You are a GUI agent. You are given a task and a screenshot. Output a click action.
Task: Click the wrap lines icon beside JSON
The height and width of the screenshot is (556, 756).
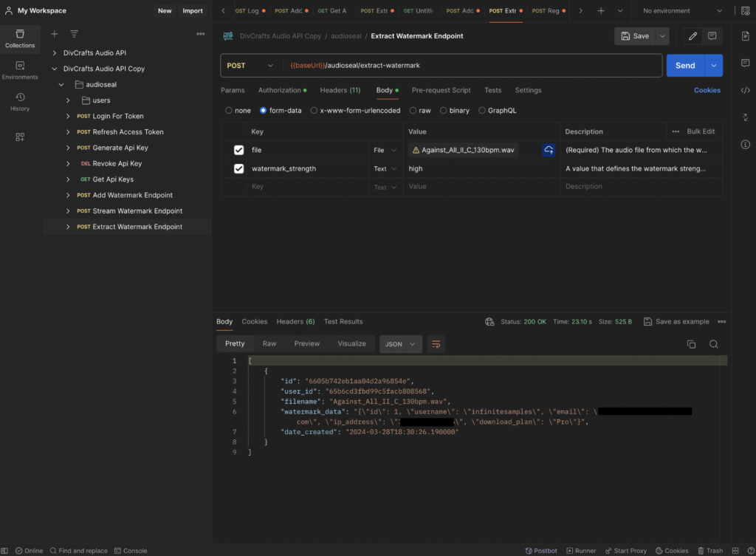tap(436, 344)
